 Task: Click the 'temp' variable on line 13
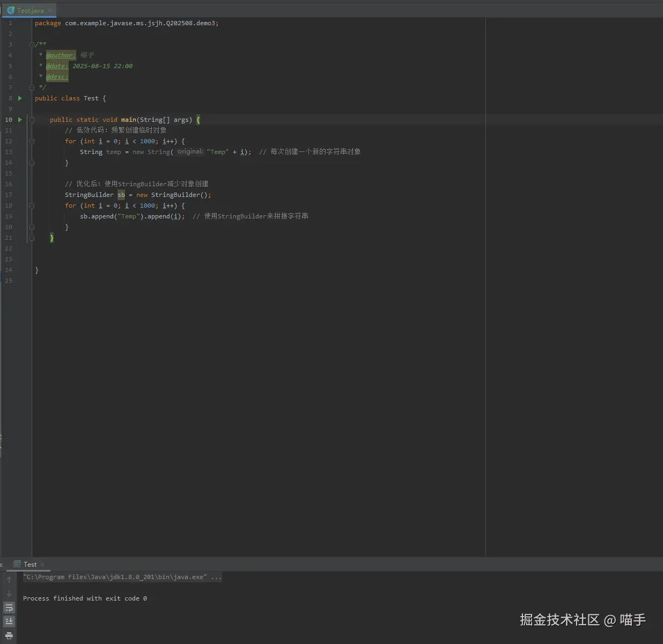tap(114, 152)
